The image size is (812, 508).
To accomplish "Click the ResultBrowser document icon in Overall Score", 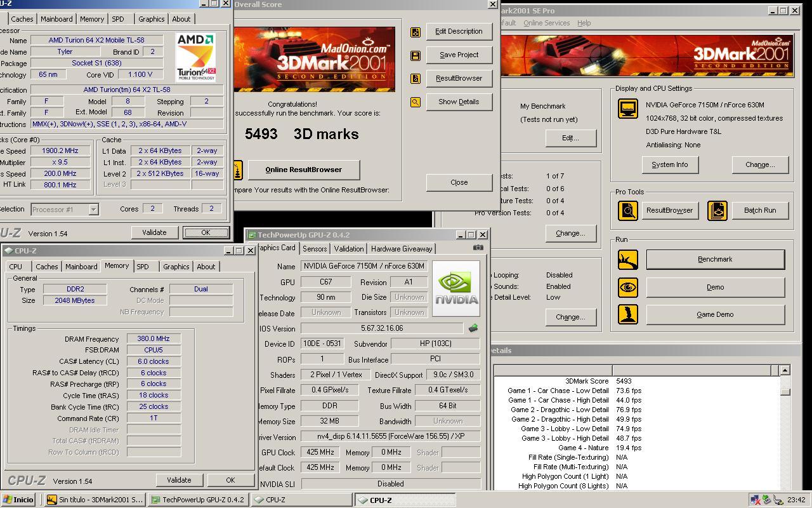I will (x=416, y=79).
